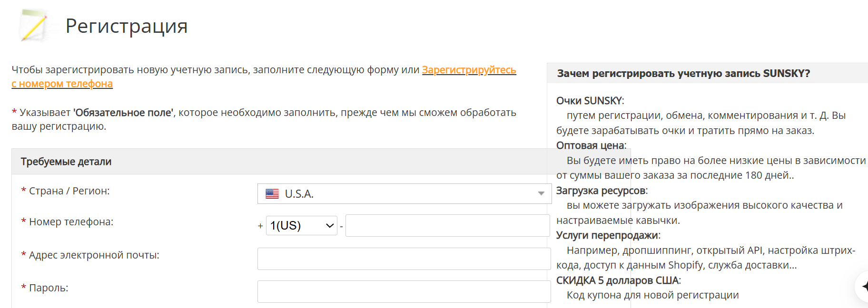Click the Номер телефона input field
The image size is (868, 308).
click(448, 225)
